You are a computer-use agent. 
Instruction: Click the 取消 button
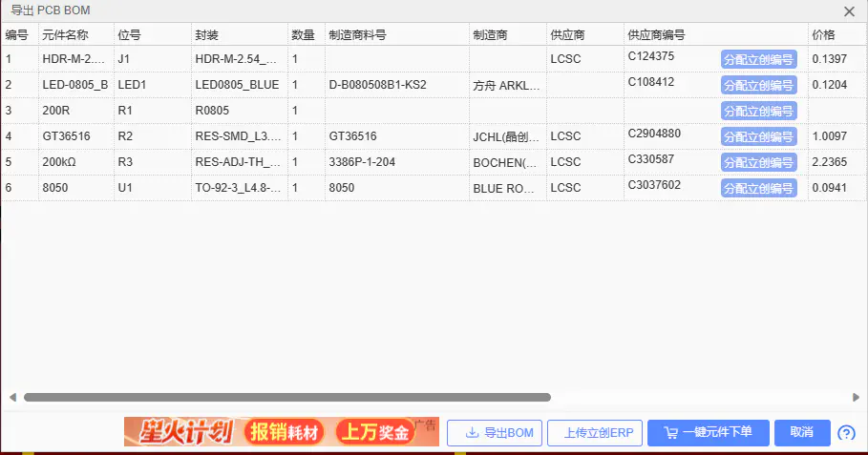(x=802, y=433)
